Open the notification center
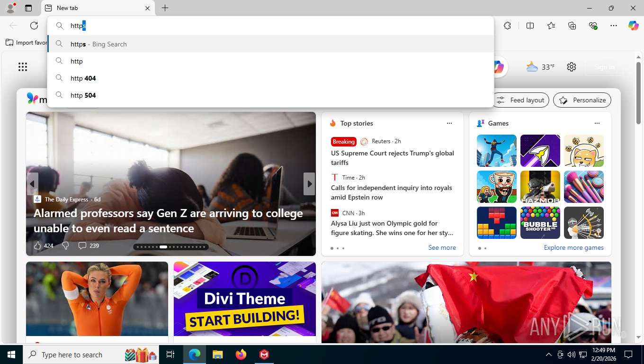The width and height of the screenshot is (644, 364). pyautogui.click(x=628, y=355)
